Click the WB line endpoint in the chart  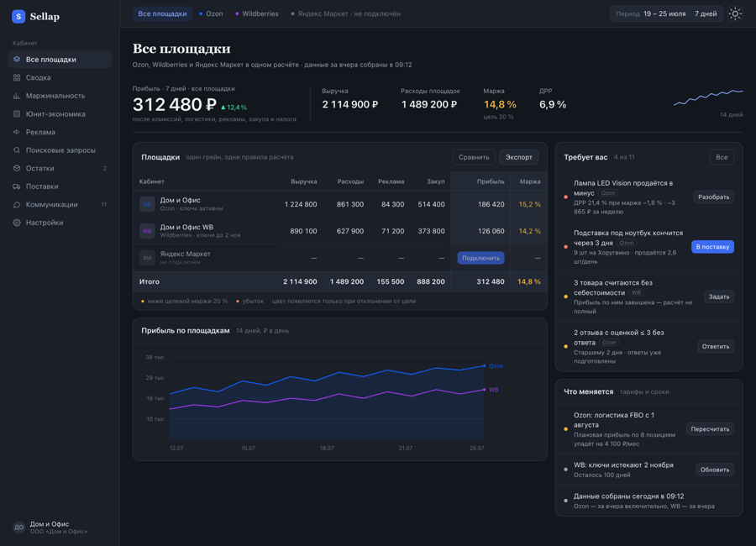pyautogui.click(x=485, y=390)
